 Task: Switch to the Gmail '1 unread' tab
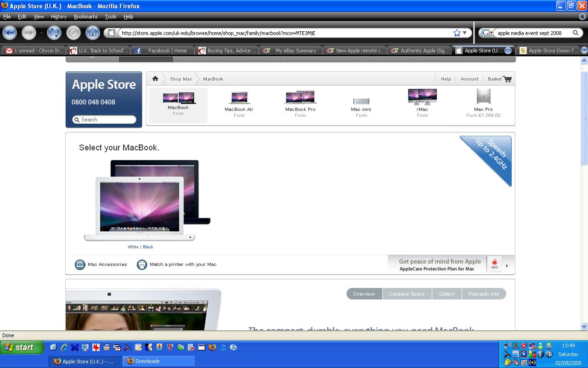(35, 51)
